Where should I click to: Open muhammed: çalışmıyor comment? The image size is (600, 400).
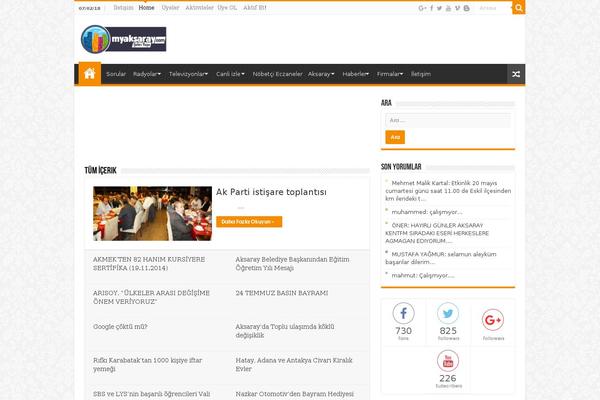pos(427,212)
